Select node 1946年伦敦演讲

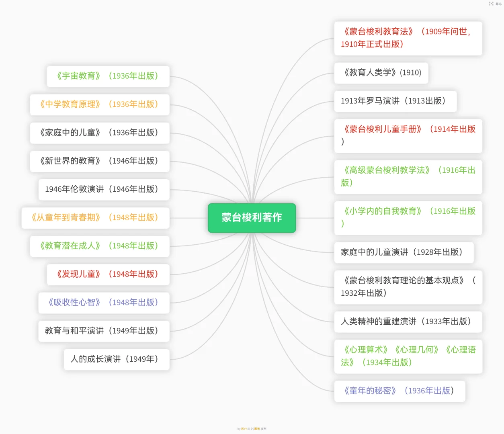104,190
